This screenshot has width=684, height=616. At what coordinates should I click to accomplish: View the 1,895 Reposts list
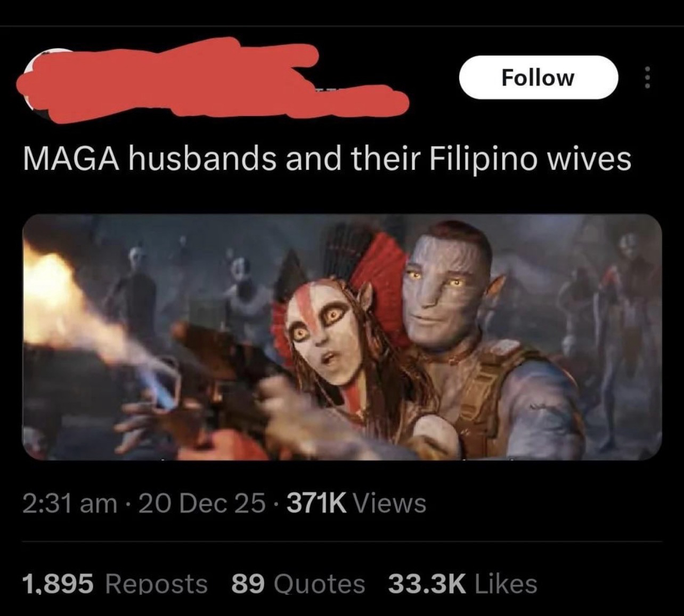[115, 584]
